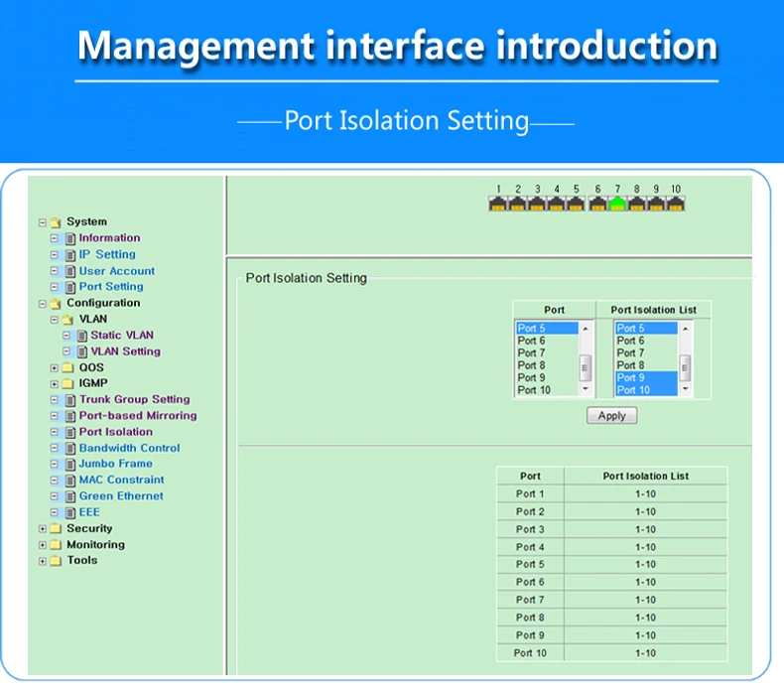Click port 10 icon in the port status panel
Screen dimensions: 784x695
(676, 204)
